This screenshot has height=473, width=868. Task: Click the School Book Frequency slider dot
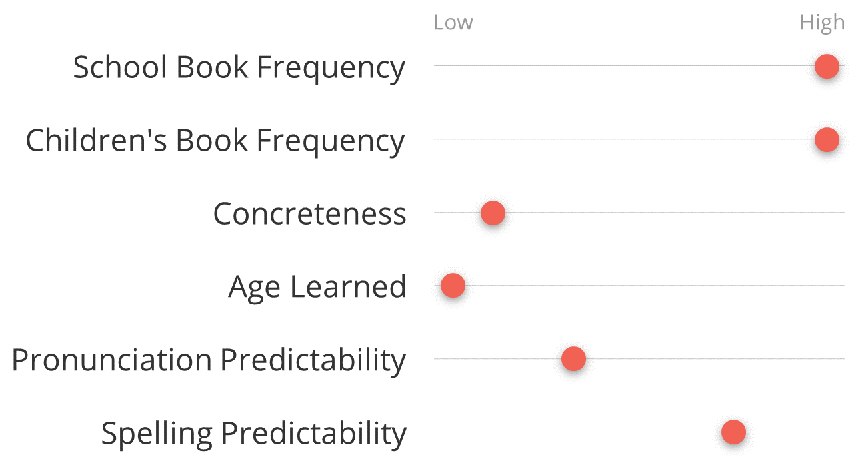(x=827, y=66)
